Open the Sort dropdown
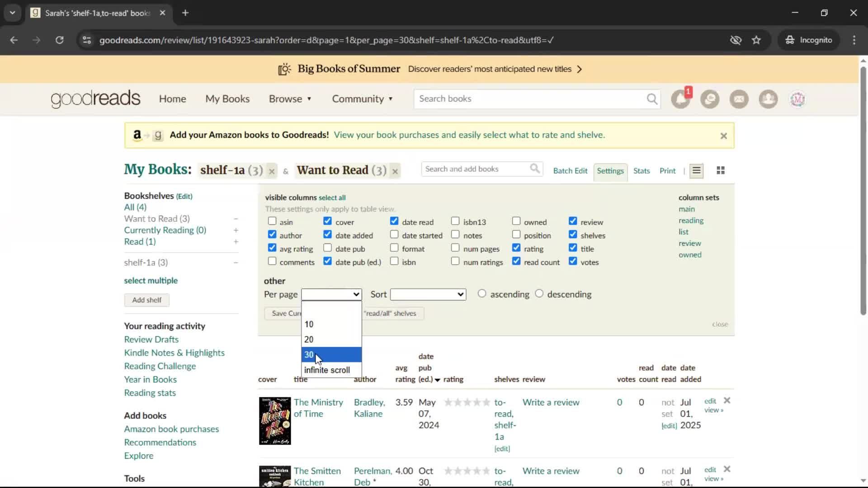The width and height of the screenshot is (868, 488). click(x=428, y=295)
